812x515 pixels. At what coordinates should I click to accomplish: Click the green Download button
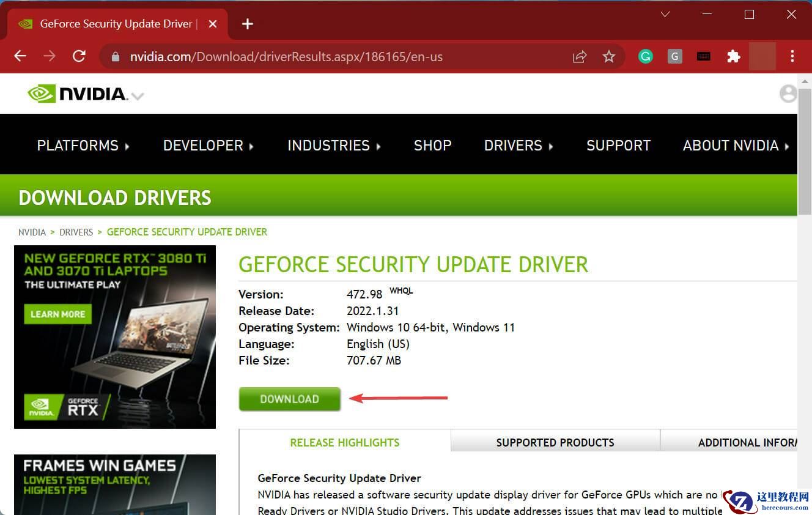pyautogui.click(x=289, y=399)
